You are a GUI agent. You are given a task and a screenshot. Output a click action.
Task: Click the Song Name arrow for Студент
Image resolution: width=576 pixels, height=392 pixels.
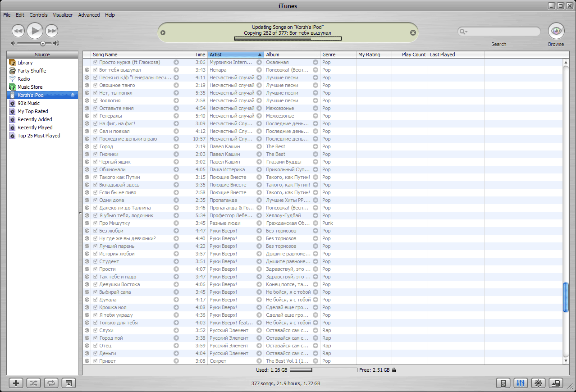coord(176,261)
